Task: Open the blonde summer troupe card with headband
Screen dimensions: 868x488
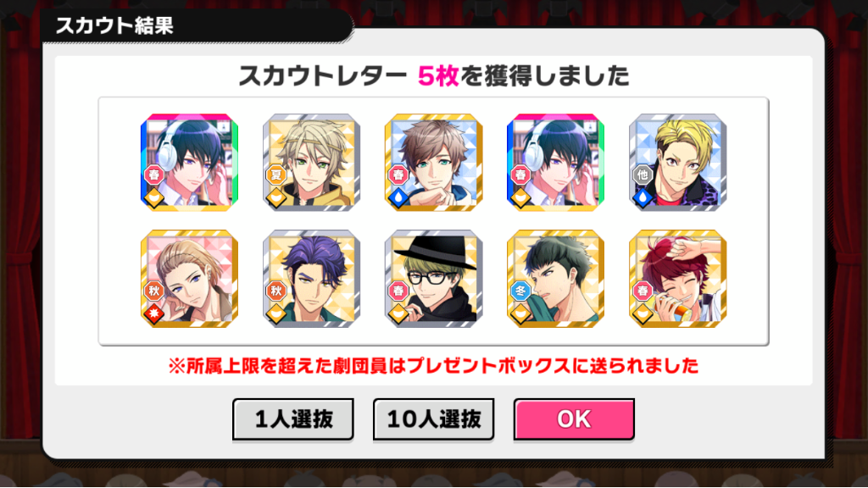Action: coord(312,162)
